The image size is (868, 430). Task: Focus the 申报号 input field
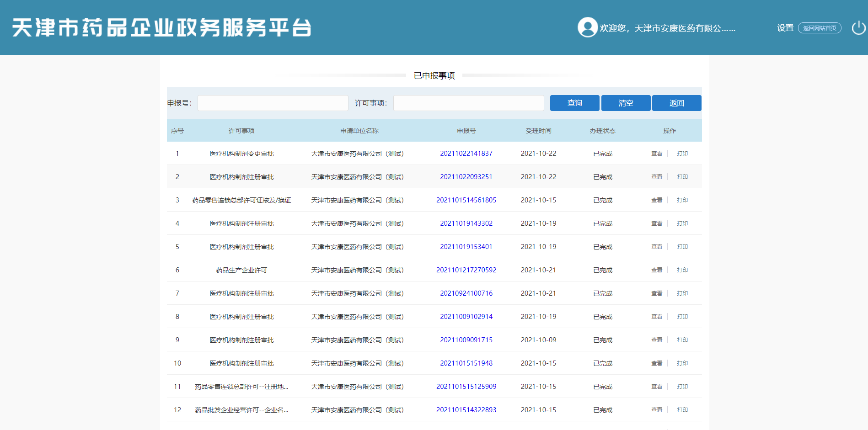[x=273, y=103]
